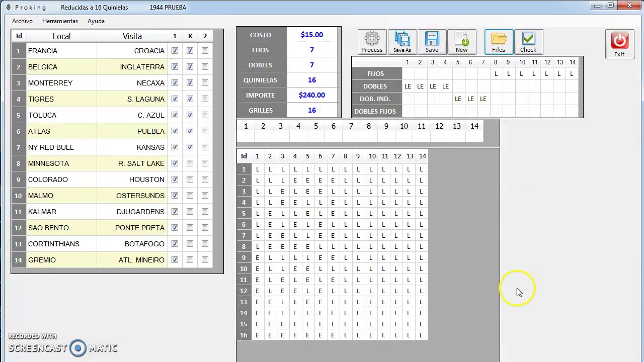The height and width of the screenshot is (362, 644).
Task: Select the CROACIA visita team cell
Action: click(132, 51)
